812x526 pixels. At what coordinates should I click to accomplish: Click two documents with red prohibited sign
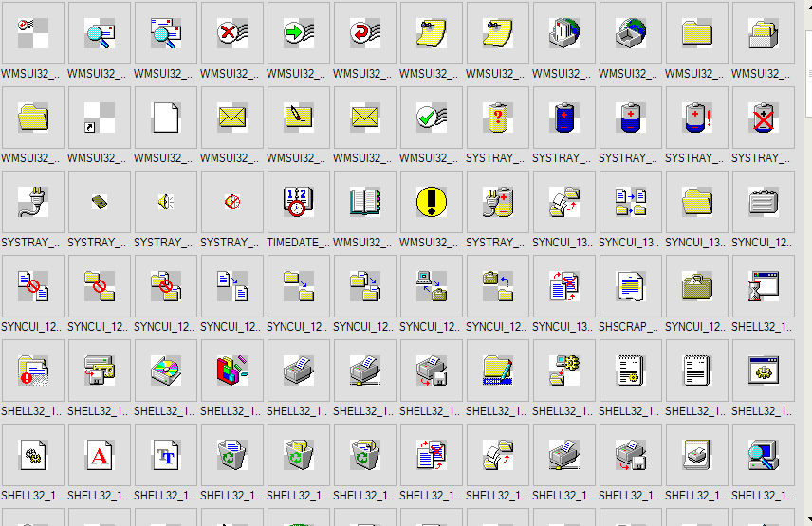click(33, 286)
